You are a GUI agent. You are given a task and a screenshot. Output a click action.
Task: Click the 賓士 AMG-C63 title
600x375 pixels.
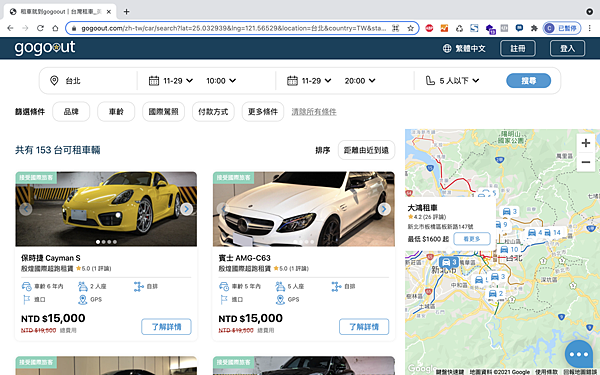point(245,258)
